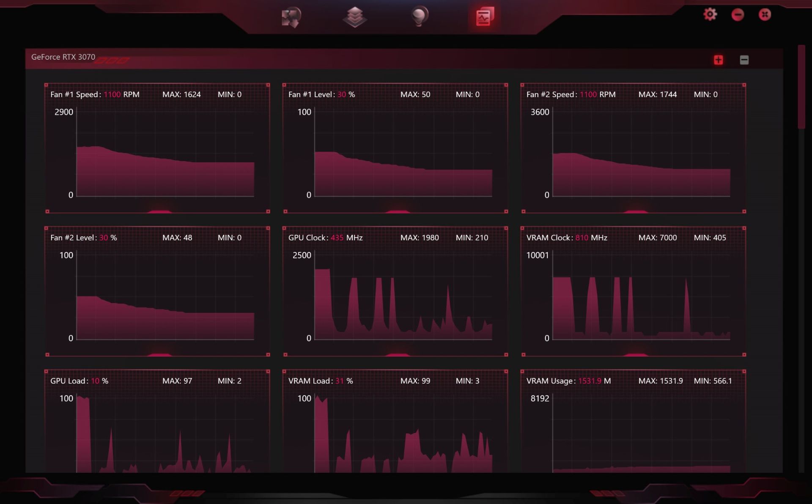Open the first tab with the fan icon
The image size is (812, 504).
point(291,17)
